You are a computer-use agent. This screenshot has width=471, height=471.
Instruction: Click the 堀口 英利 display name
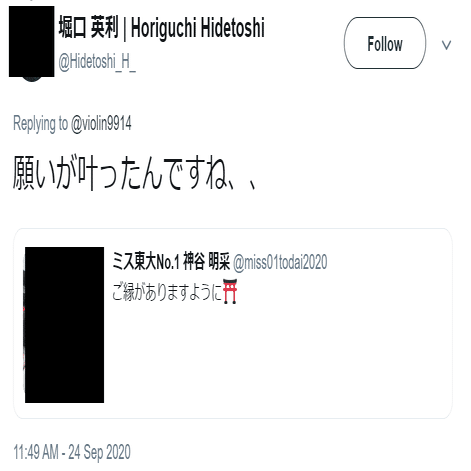[x=88, y=28]
